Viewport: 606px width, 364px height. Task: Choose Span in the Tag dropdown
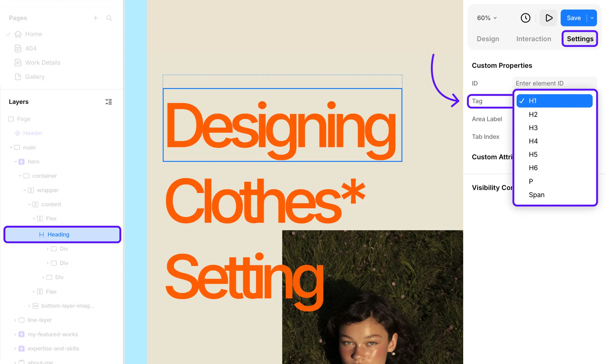click(554, 195)
